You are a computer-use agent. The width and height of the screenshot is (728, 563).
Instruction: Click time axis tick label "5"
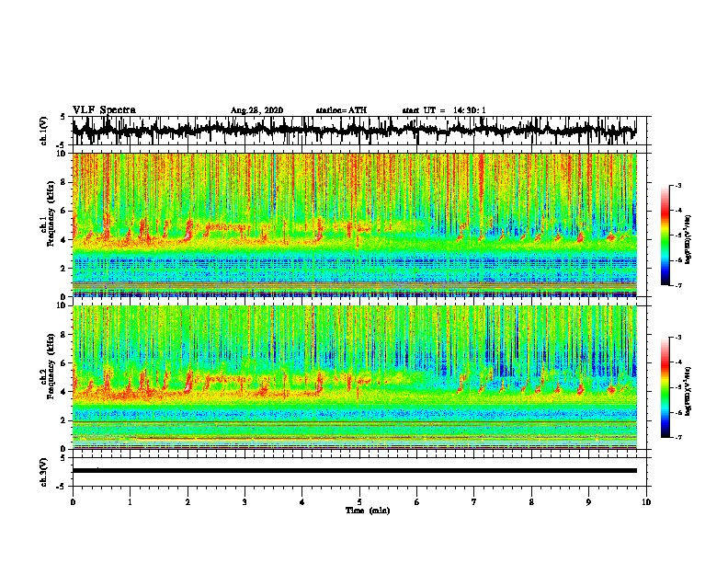pyautogui.click(x=359, y=502)
